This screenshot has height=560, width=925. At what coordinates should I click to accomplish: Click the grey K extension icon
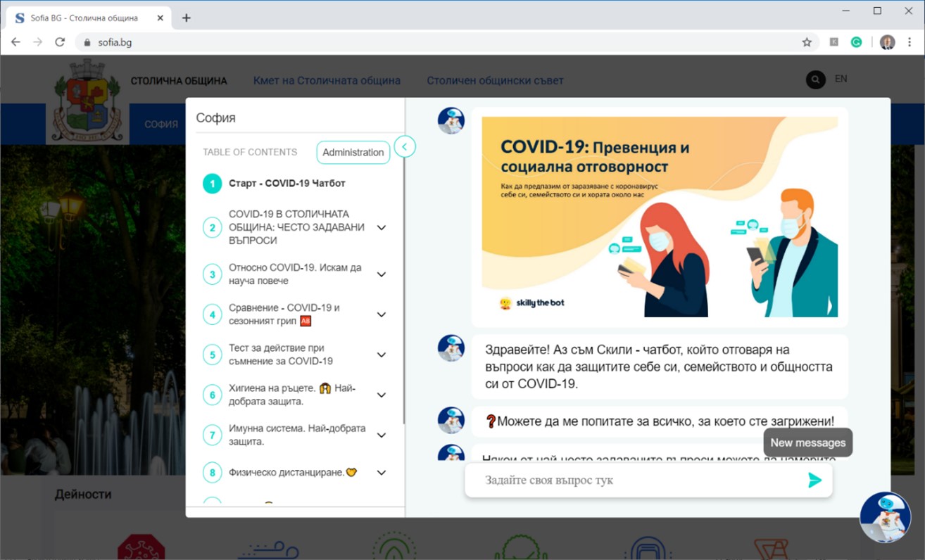pos(834,42)
